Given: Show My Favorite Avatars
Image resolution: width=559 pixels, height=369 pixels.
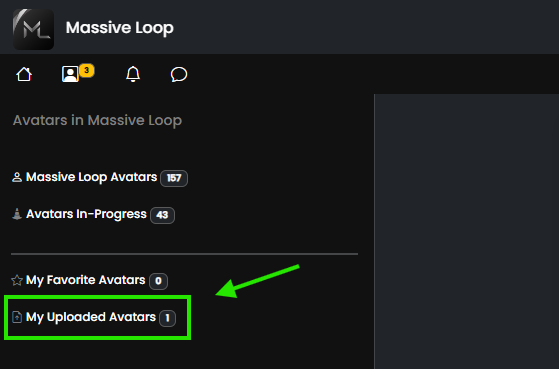Looking at the screenshot, I should (86, 280).
